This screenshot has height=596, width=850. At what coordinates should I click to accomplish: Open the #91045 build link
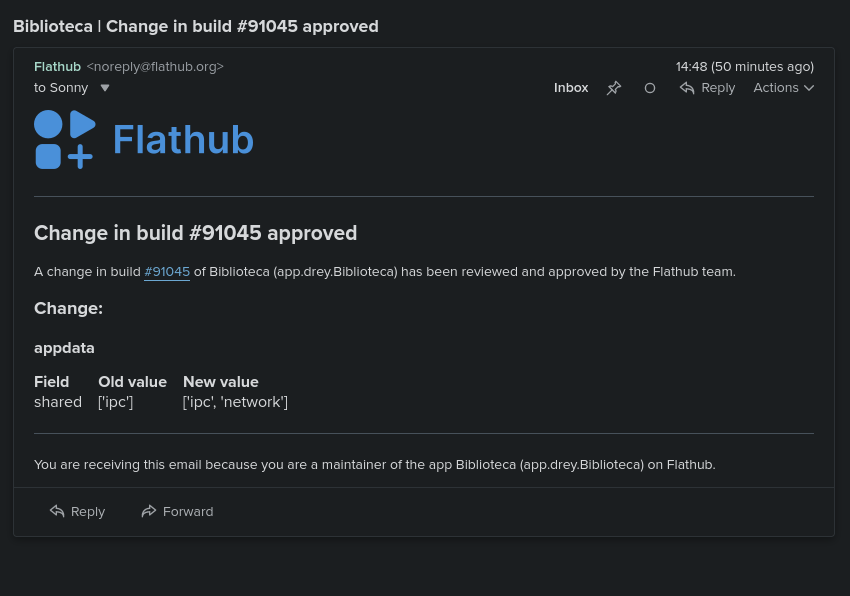(167, 272)
